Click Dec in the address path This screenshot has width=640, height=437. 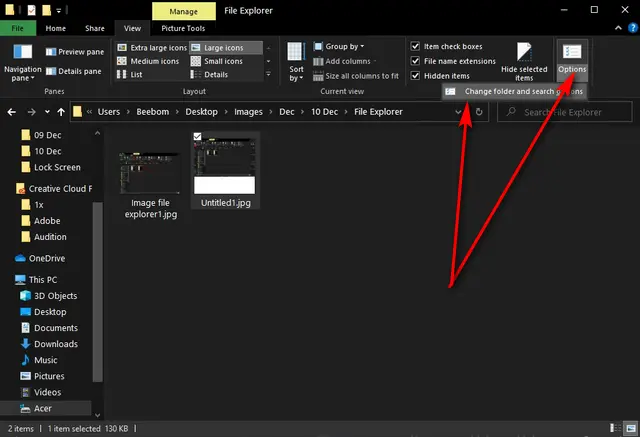287,112
